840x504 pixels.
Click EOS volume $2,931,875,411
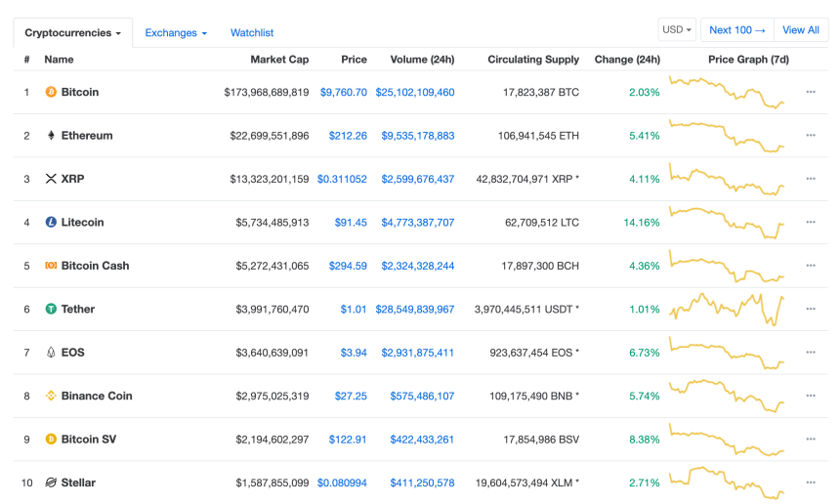pos(417,353)
